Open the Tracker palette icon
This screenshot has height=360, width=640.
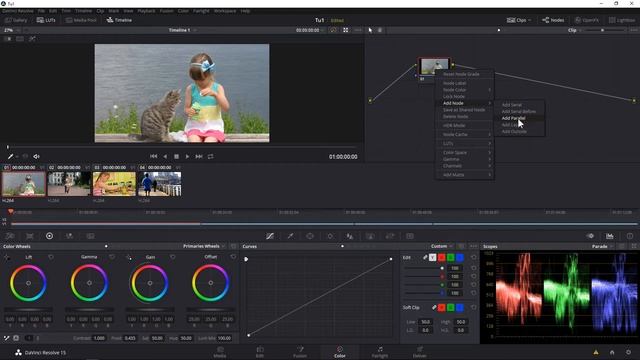(330, 236)
